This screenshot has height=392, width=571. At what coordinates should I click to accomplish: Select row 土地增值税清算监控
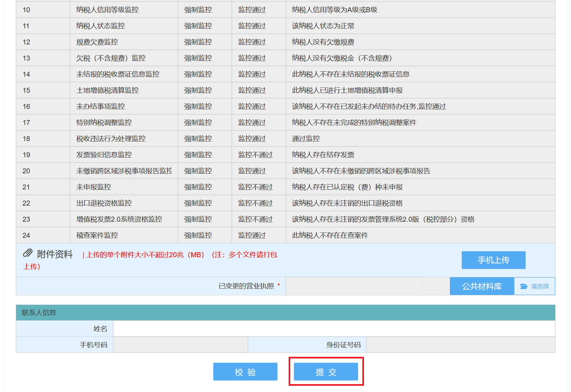pos(286,90)
